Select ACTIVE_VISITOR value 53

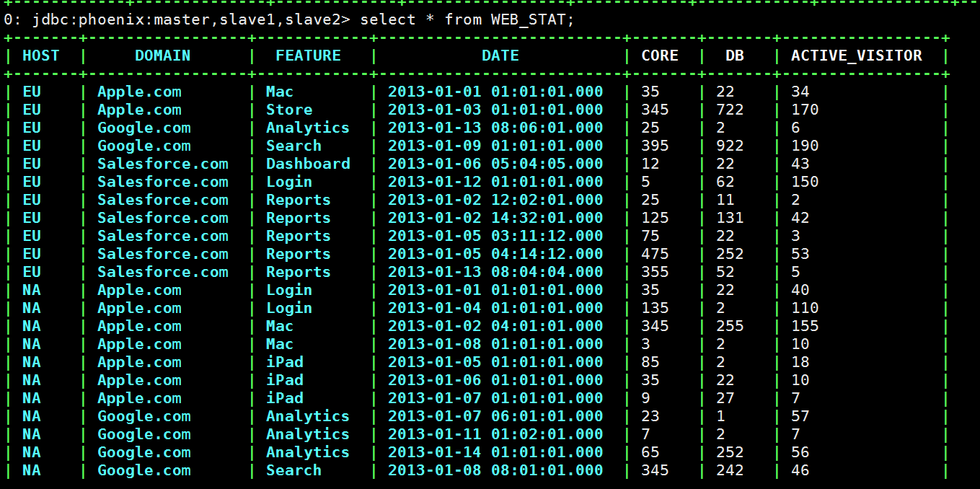(x=800, y=254)
